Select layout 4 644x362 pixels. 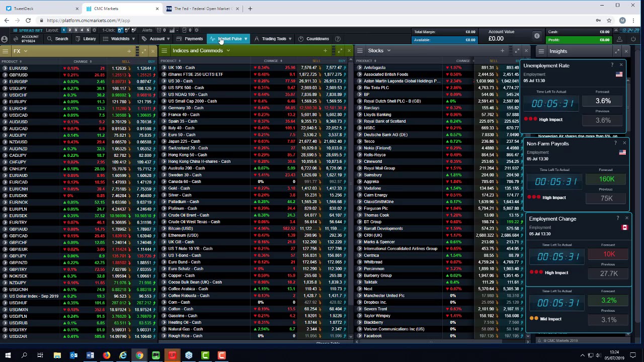click(82, 30)
